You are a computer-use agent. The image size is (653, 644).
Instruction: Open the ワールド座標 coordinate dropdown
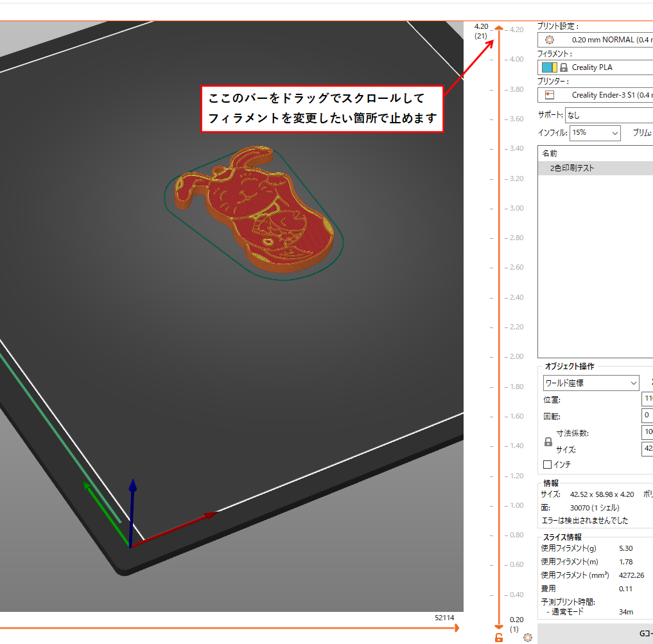(x=591, y=383)
